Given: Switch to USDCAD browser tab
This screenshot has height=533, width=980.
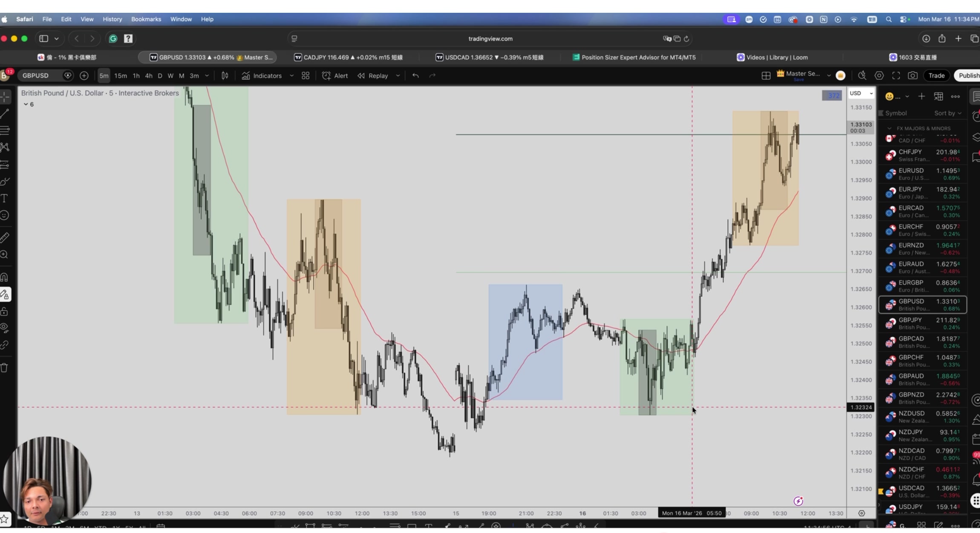Looking at the screenshot, I should [x=490, y=57].
